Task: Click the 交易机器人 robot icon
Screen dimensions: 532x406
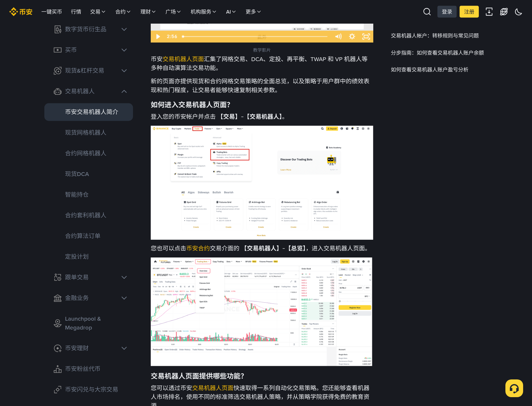Action: pos(58,91)
